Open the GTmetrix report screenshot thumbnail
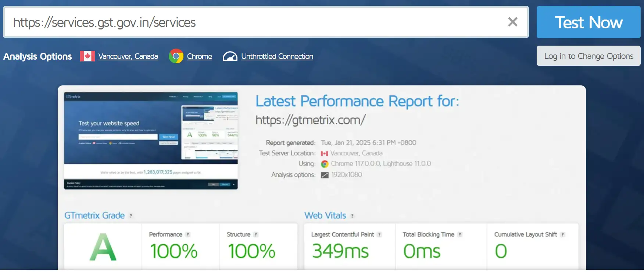This screenshot has height=272, width=644. 151,141
